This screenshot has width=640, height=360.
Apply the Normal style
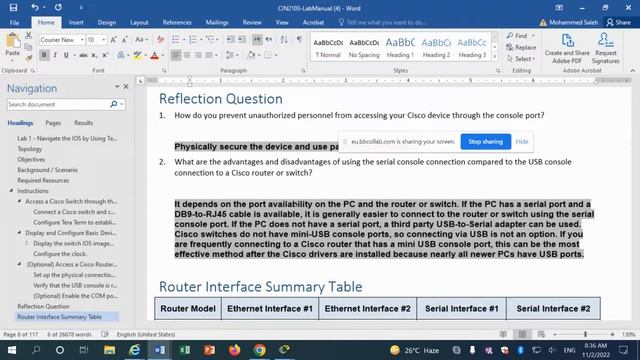pyautogui.click(x=328, y=48)
